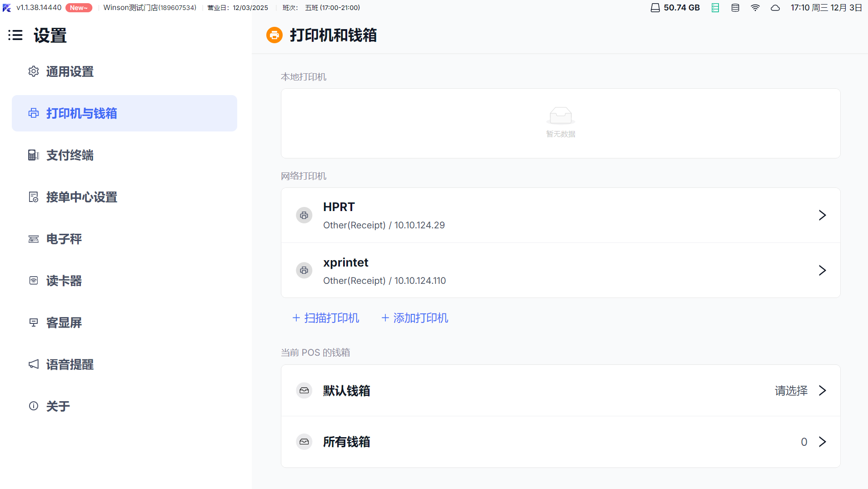Click the New~ version badge
Image resolution: width=868 pixels, height=489 pixels.
pyautogui.click(x=79, y=8)
